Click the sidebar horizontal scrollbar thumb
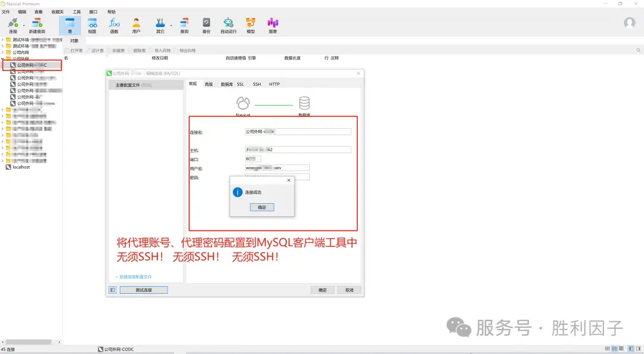 tap(29, 341)
